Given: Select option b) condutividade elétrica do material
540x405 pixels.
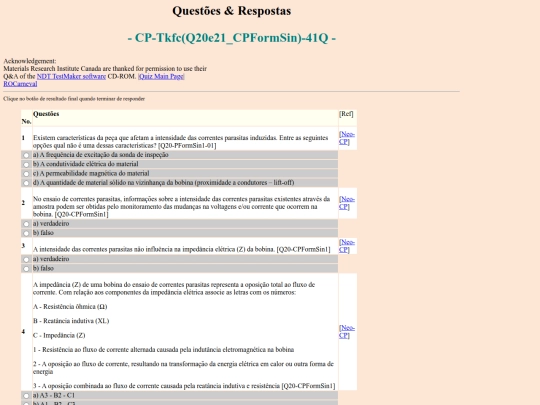Looking at the screenshot, I should point(26,165).
